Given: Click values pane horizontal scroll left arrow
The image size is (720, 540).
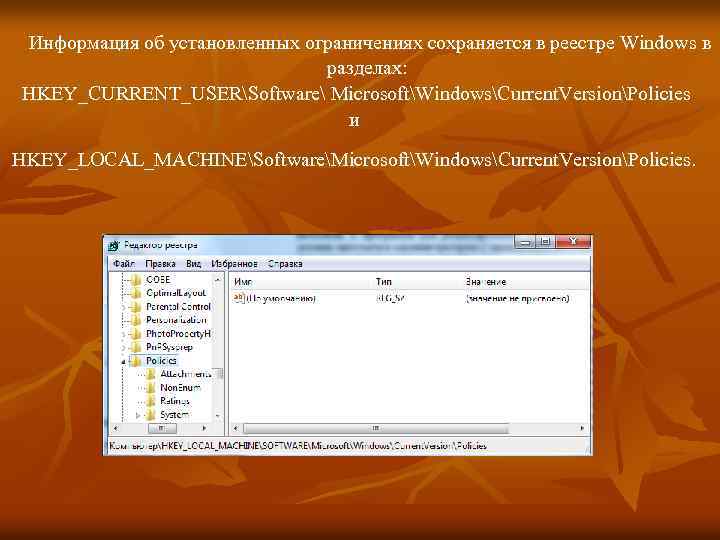Looking at the screenshot, I should tap(236, 428).
